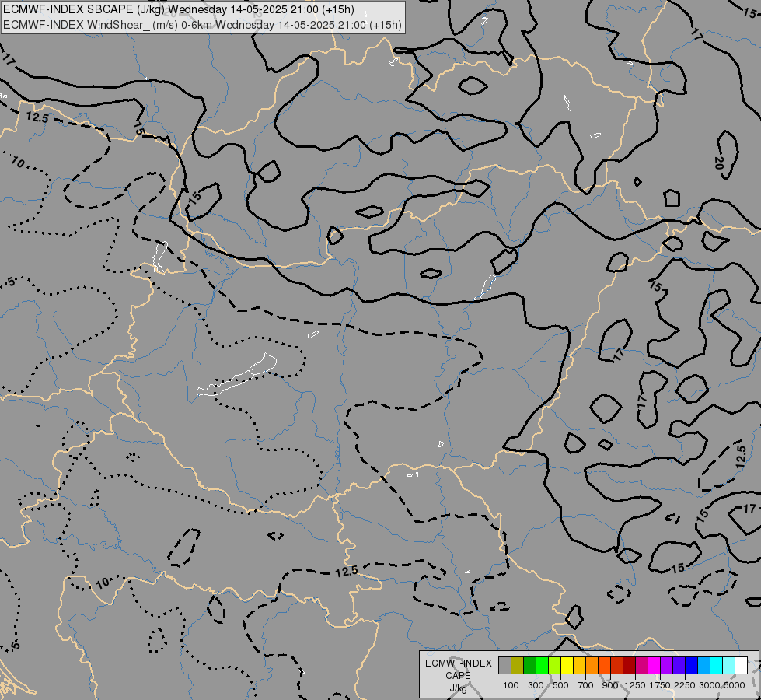Click the legend value 500
The image size is (761, 700).
tap(560, 685)
